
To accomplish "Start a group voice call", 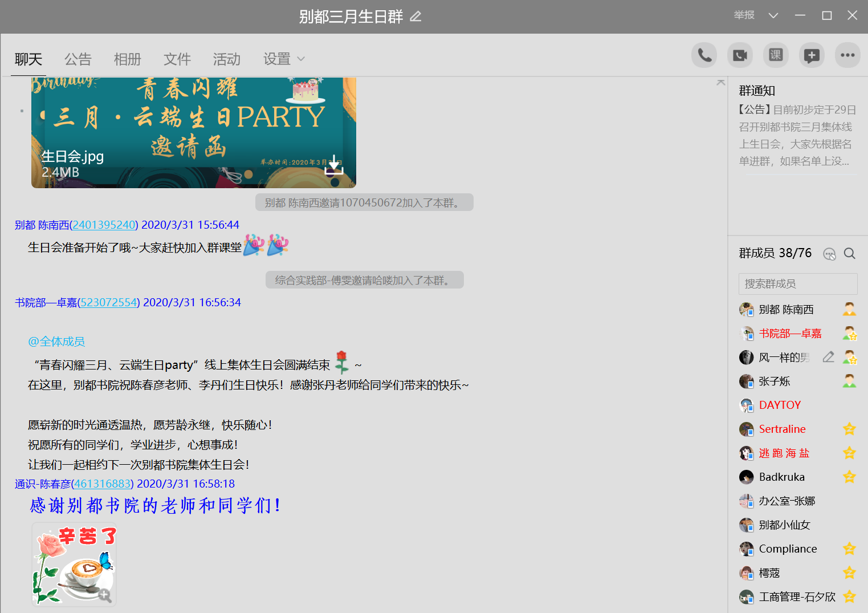I will pos(704,55).
